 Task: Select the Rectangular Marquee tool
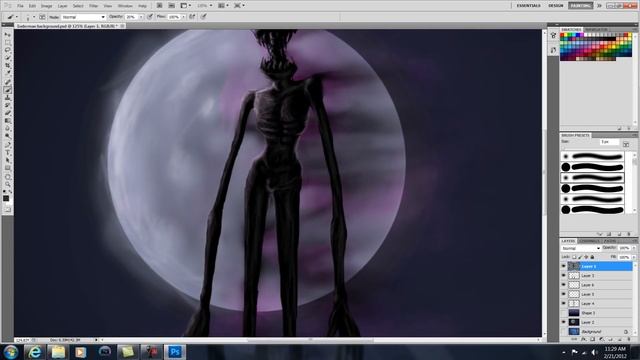[7, 42]
